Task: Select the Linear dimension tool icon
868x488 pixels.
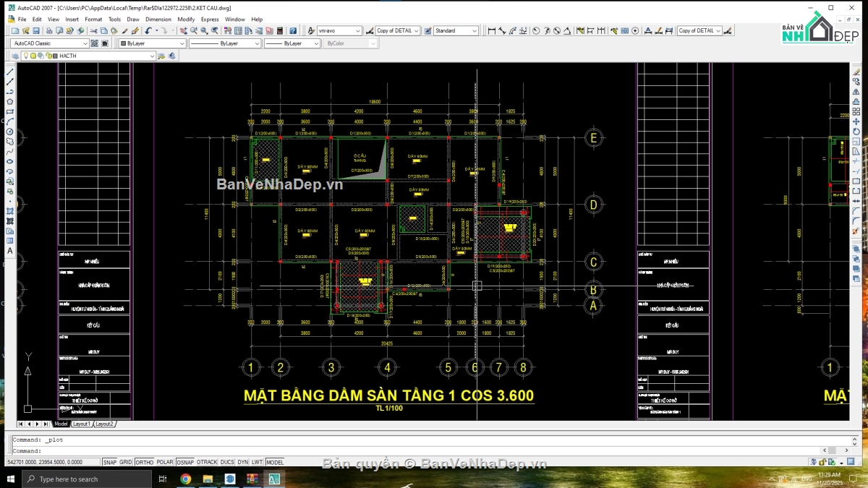Action: point(492,31)
